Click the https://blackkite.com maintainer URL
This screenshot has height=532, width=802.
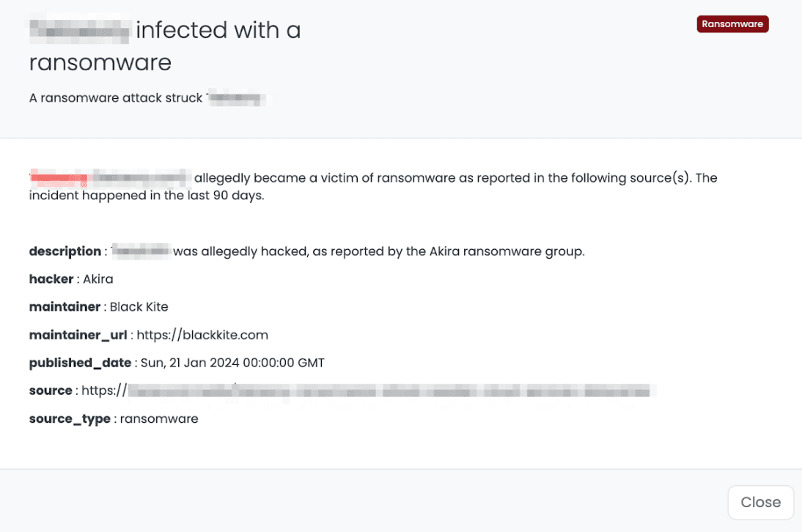click(x=202, y=335)
